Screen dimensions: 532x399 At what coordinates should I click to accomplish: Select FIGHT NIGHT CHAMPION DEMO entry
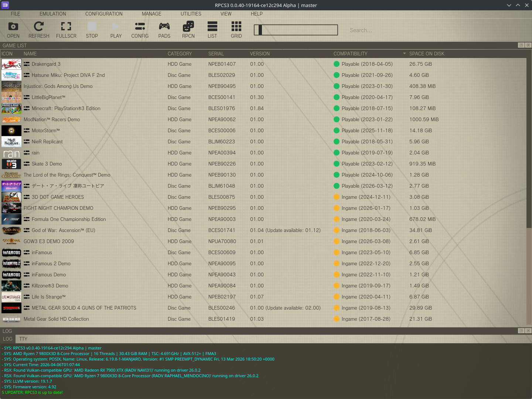click(58, 208)
